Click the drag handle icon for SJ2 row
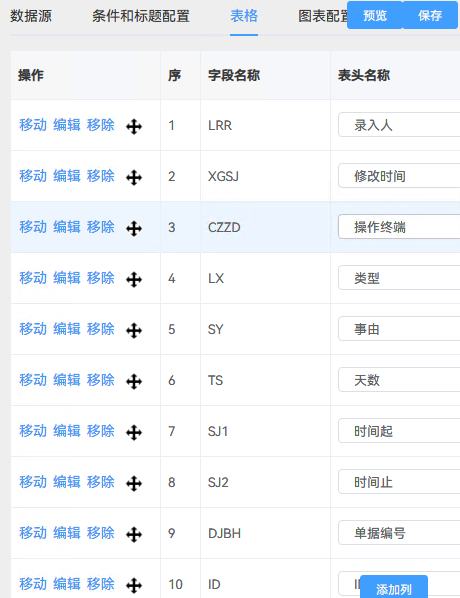 134,484
